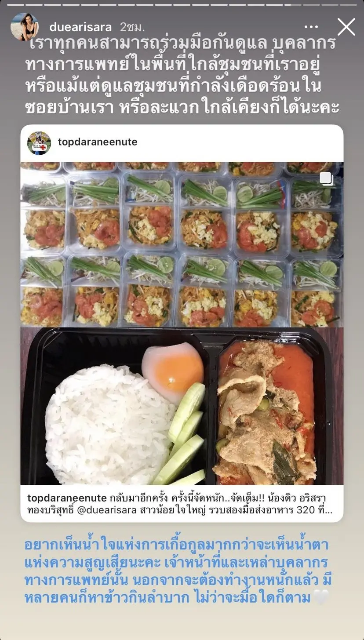The height and width of the screenshot is (640, 364).
Task: Open the pad thai boxes photo
Action: coord(182,245)
